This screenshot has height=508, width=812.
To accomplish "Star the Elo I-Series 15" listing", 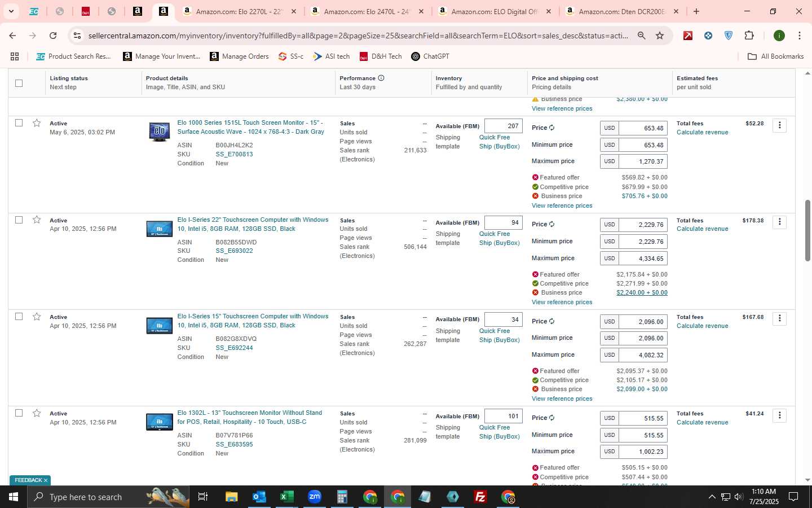I will [37, 317].
